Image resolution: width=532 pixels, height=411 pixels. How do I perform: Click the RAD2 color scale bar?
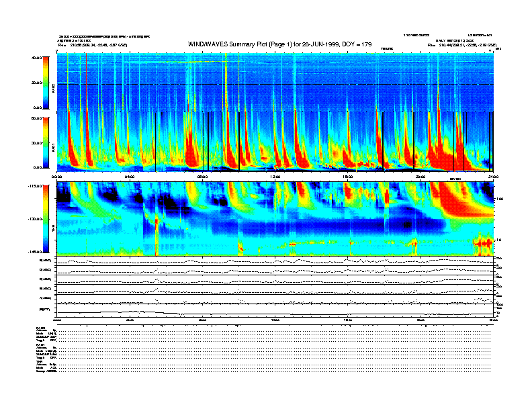point(46,83)
